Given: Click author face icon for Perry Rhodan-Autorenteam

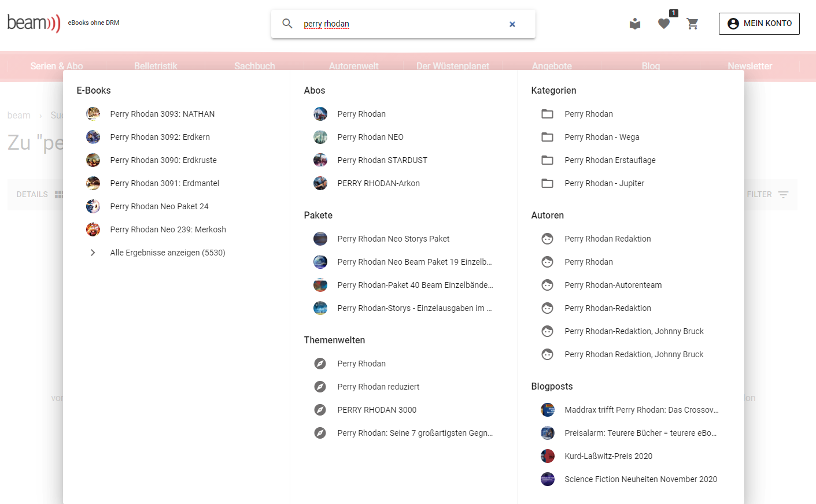Looking at the screenshot, I should (x=547, y=285).
